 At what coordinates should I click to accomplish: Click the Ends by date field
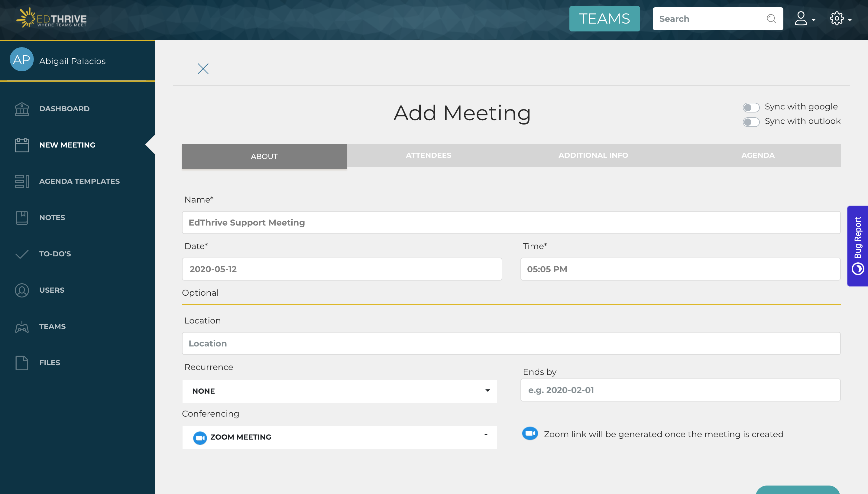680,390
